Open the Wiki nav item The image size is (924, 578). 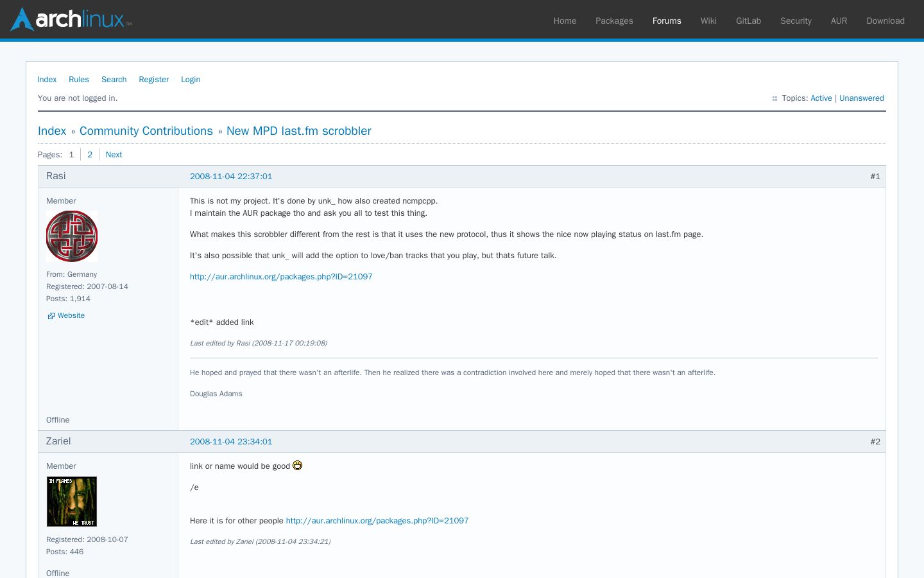pos(708,21)
